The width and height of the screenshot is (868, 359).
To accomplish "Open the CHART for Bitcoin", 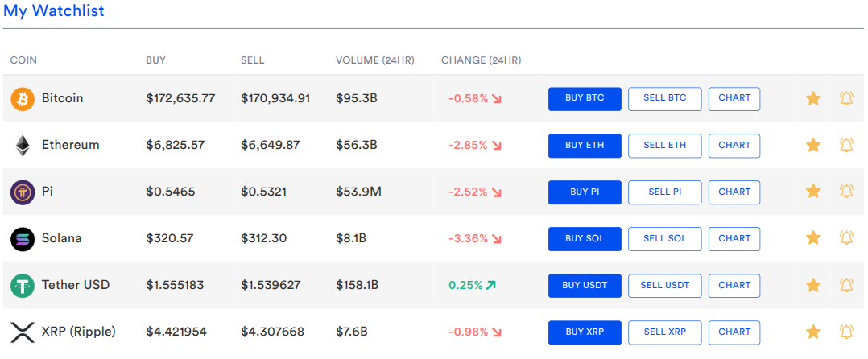I will tap(734, 99).
